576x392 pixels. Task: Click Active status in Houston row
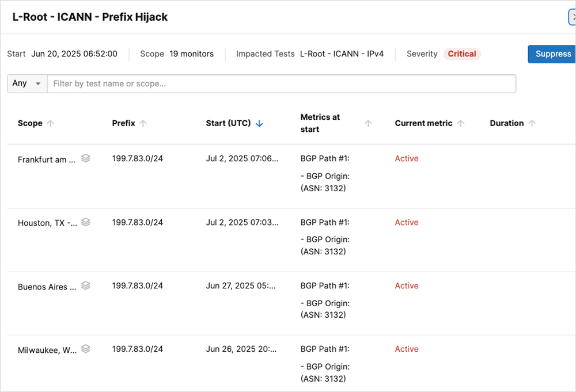[x=406, y=222]
